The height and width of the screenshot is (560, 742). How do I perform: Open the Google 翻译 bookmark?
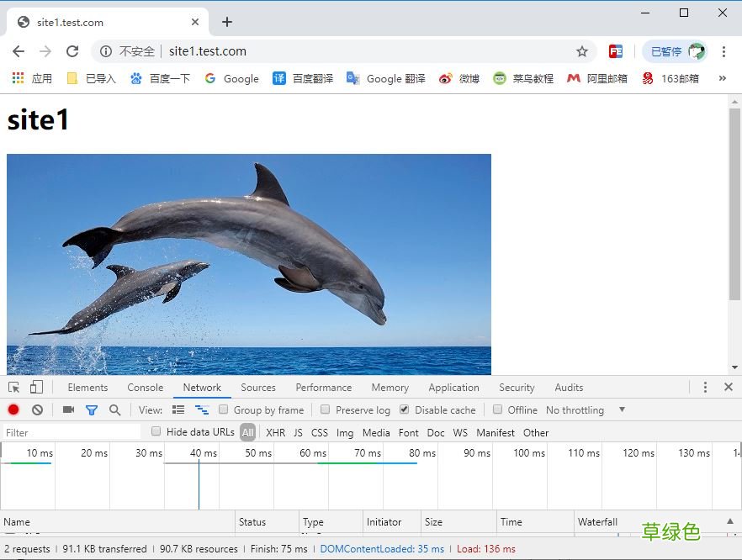[x=386, y=78]
